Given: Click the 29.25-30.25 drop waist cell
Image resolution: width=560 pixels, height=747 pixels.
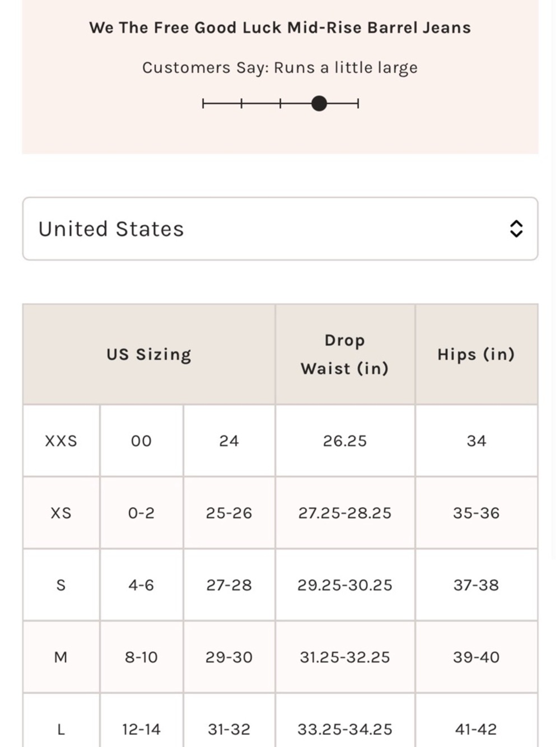Looking at the screenshot, I should tap(345, 585).
